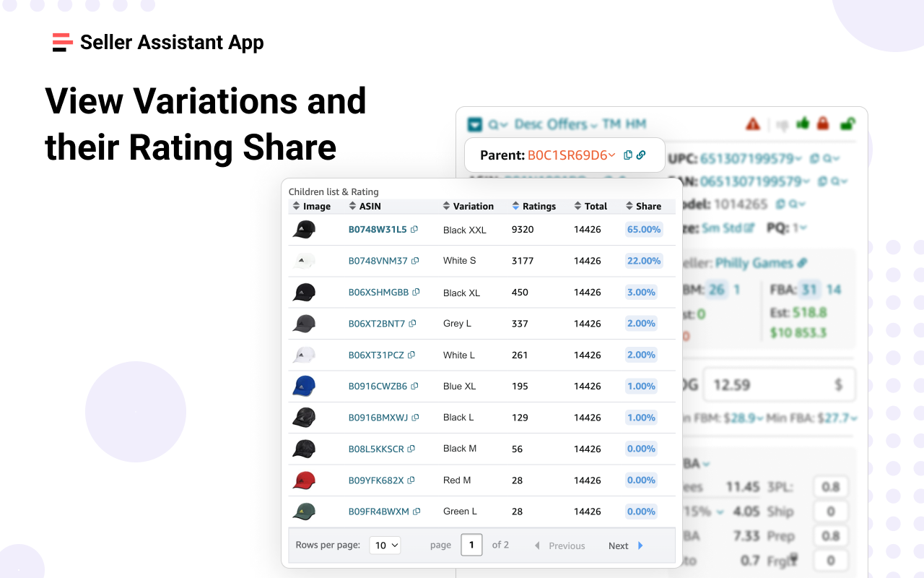Expand the UPC 651307199579 dropdown
The height and width of the screenshot is (578, 924).
pyautogui.click(x=797, y=158)
